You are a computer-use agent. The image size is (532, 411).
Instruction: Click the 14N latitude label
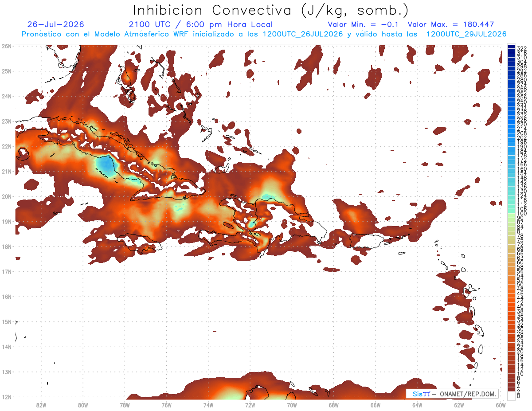point(7,347)
